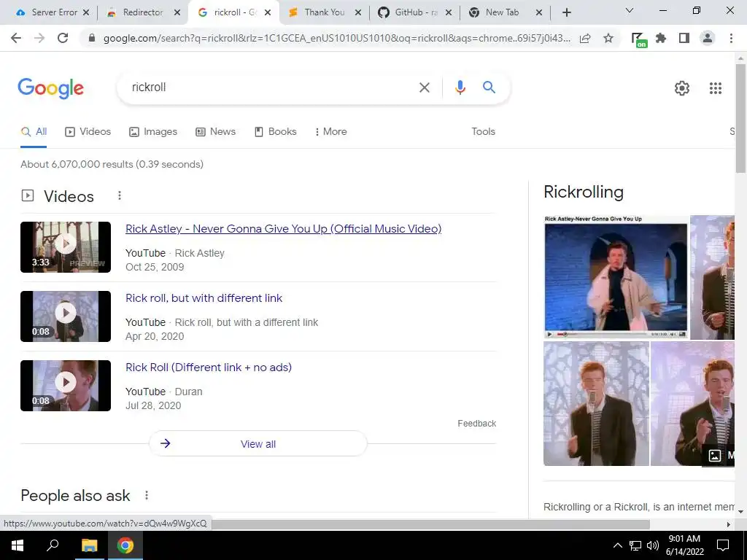Image resolution: width=747 pixels, height=560 pixels.
Task: Open People also ask three-dot options
Action: click(x=147, y=495)
